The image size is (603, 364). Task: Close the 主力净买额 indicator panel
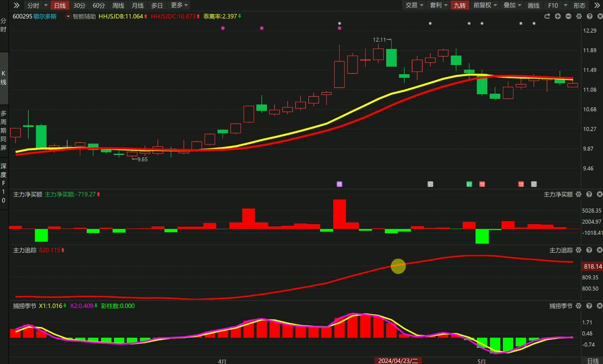[600, 194]
